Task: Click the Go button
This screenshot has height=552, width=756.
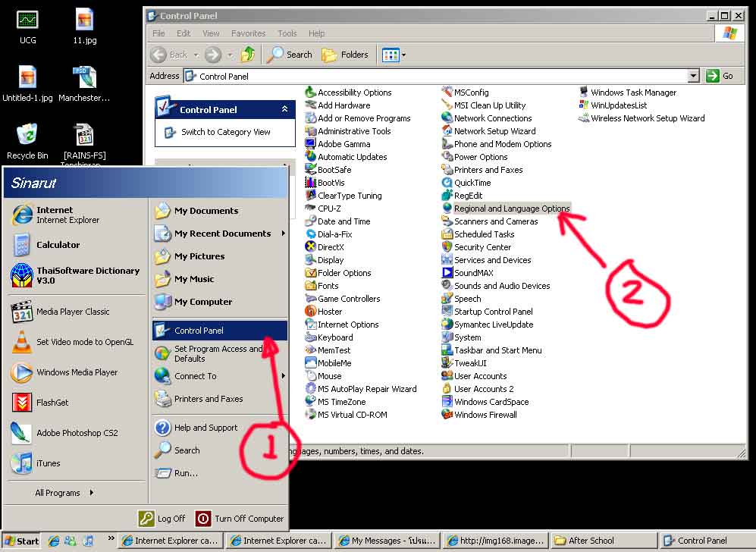Action: pos(720,76)
